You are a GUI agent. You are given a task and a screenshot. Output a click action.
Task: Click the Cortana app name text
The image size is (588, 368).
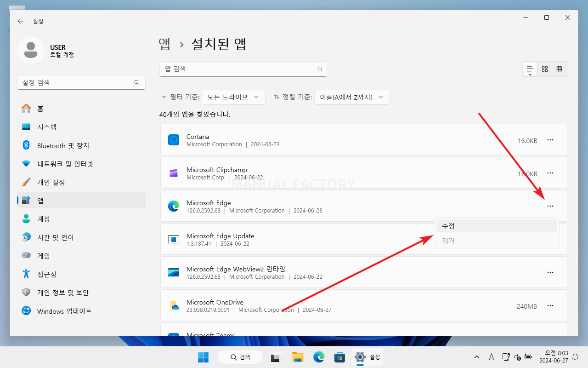tap(198, 137)
